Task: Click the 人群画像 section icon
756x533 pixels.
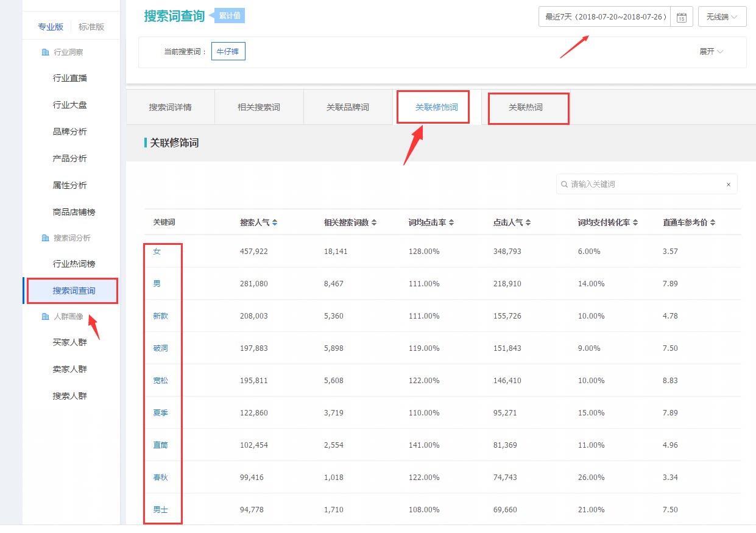Action: tap(45, 317)
